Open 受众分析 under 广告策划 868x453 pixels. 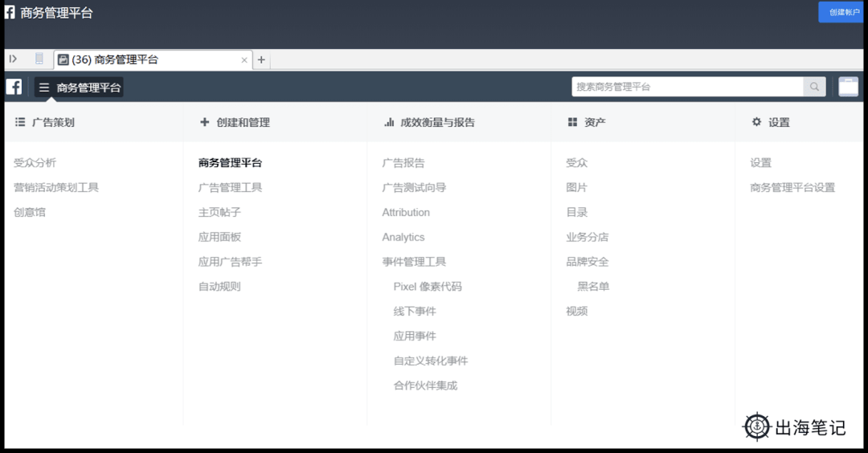click(x=35, y=162)
